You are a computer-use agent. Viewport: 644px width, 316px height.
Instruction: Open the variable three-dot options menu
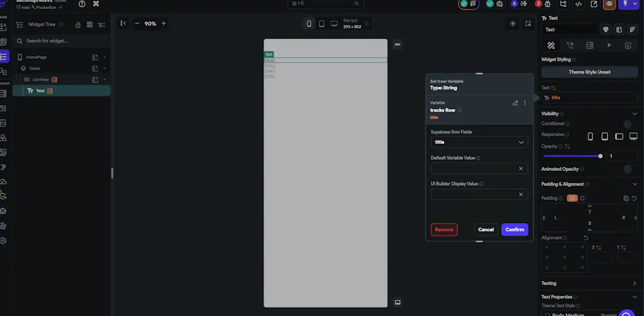click(x=525, y=103)
